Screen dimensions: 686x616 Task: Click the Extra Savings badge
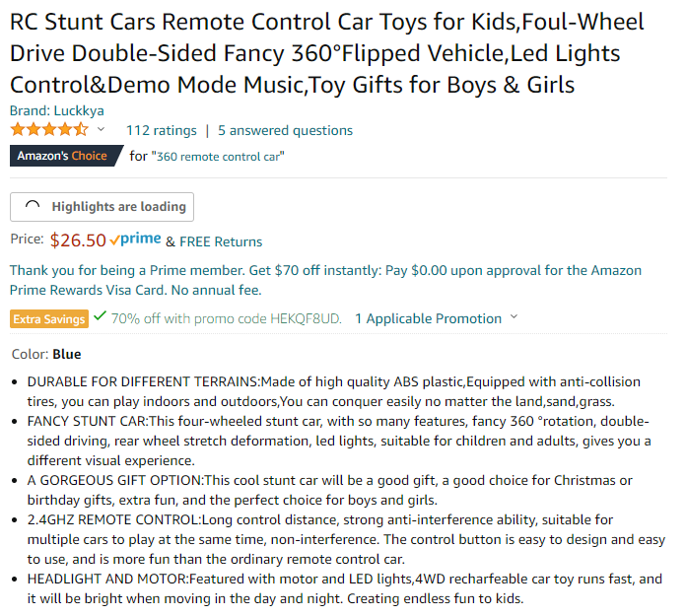[x=49, y=319]
